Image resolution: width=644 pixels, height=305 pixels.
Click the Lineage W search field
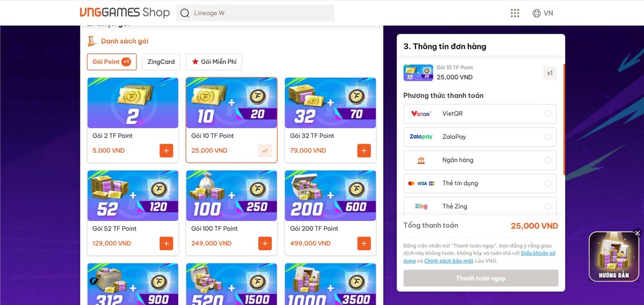pos(255,13)
